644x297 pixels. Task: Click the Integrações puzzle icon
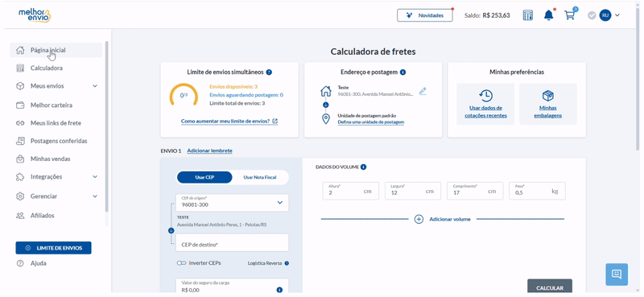coord(19,177)
